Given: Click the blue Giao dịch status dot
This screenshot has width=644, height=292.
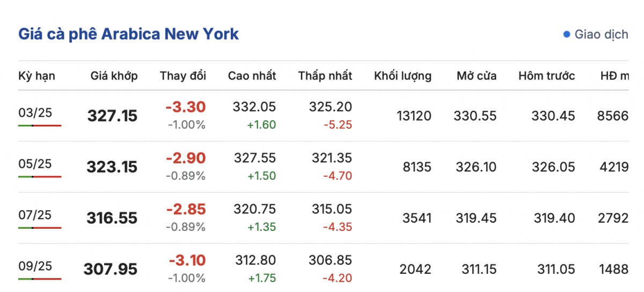Looking at the screenshot, I should coord(566,35).
